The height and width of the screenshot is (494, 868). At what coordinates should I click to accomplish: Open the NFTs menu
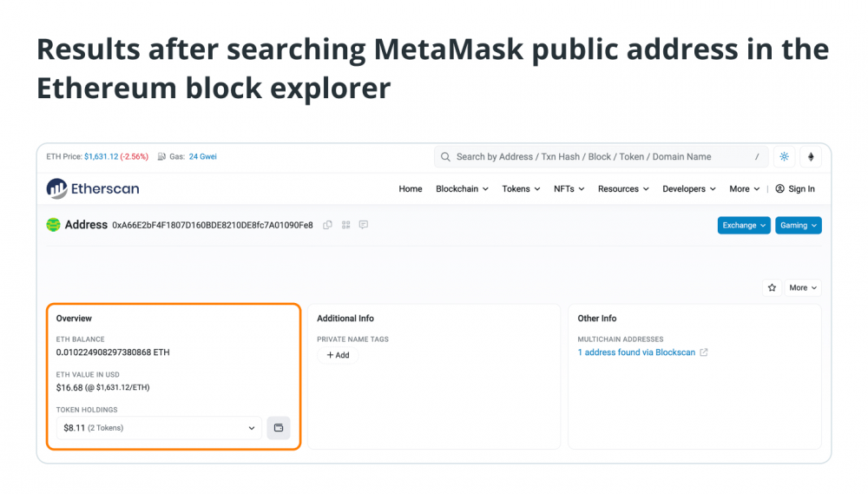[569, 189]
